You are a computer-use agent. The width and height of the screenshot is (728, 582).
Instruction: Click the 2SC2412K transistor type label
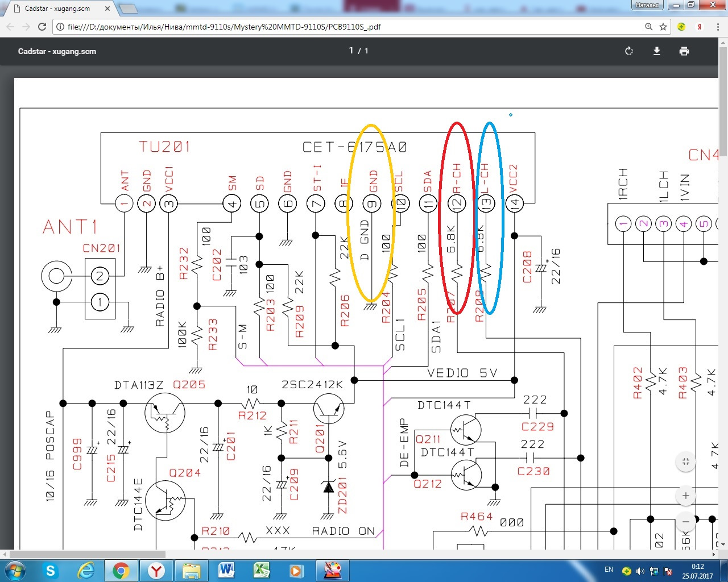coord(313,385)
